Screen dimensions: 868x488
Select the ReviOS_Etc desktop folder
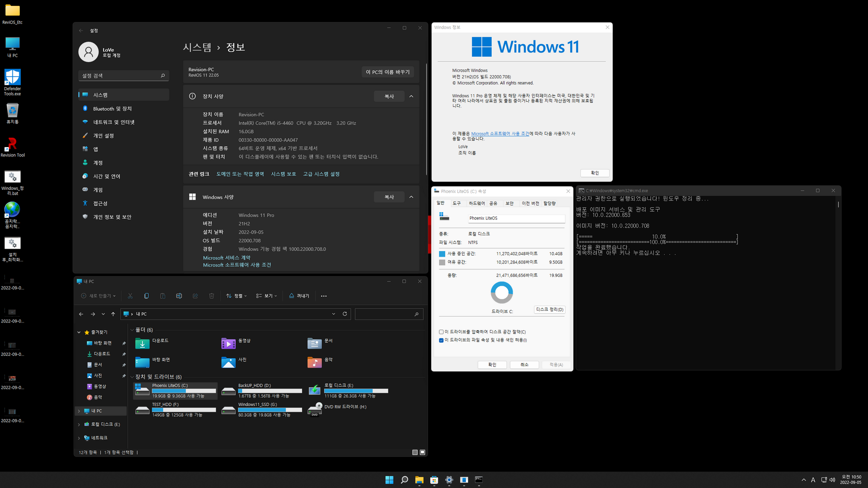point(13,14)
